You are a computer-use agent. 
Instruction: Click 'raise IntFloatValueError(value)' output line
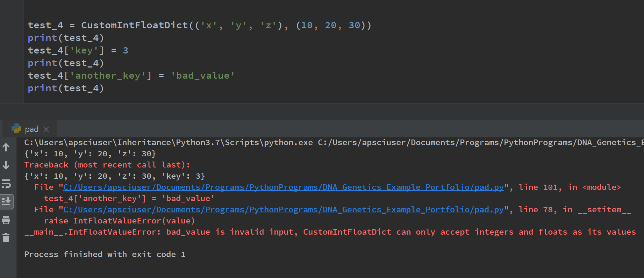tap(119, 221)
